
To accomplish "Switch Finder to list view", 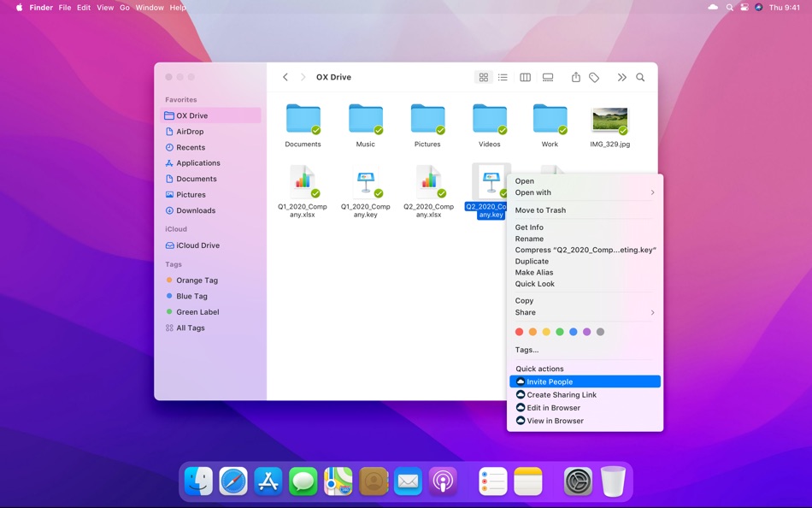I will [x=503, y=78].
